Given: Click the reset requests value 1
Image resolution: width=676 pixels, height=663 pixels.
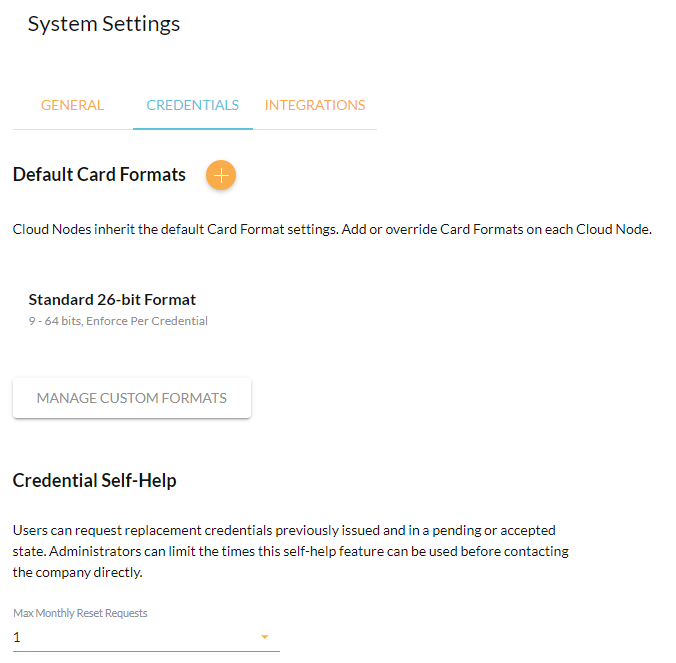Looking at the screenshot, I should (x=16, y=637).
